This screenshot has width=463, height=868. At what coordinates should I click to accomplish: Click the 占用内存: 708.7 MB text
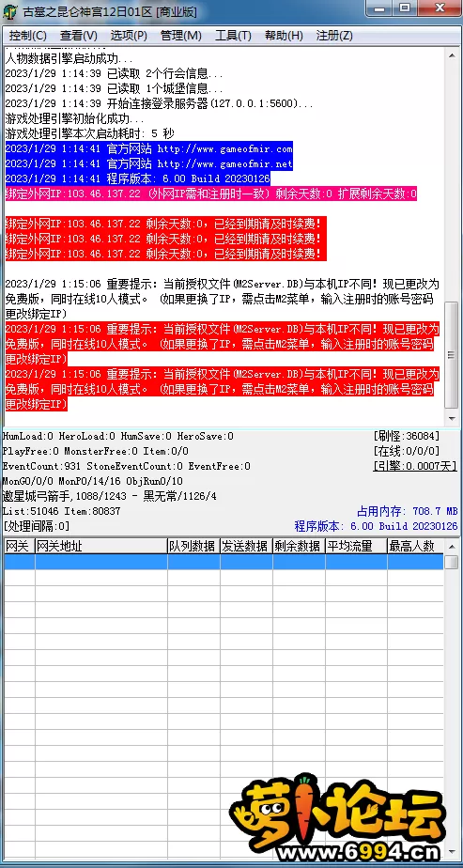click(408, 511)
